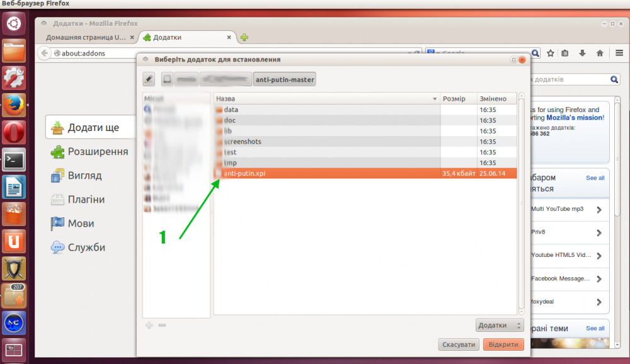Go to Firefox home page icon
630x364 pixels.
[600, 53]
